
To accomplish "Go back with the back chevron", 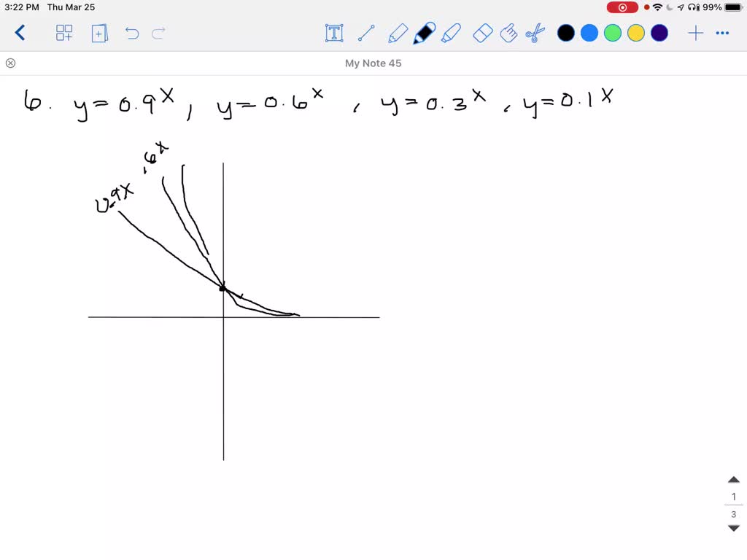I will 20,33.
